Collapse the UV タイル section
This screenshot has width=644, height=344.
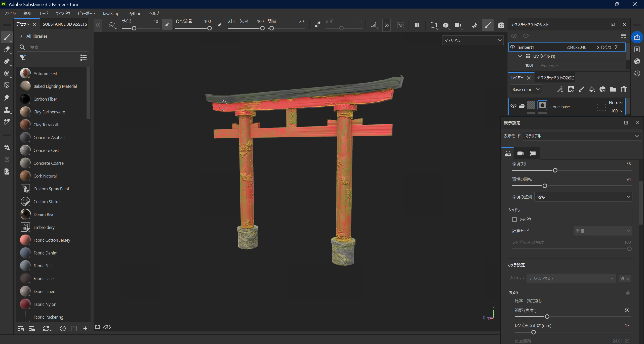pos(520,56)
